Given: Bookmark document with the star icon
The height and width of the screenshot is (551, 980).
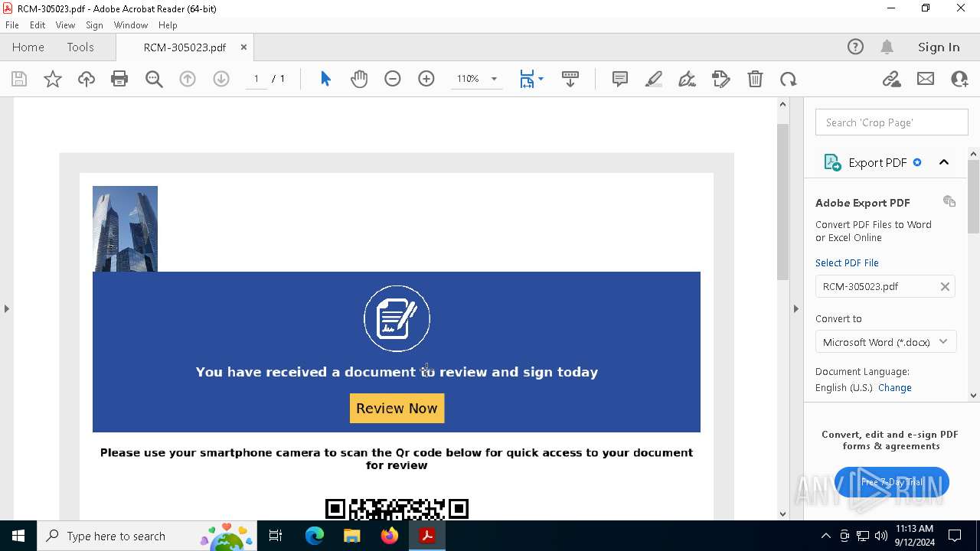Looking at the screenshot, I should coord(53,79).
